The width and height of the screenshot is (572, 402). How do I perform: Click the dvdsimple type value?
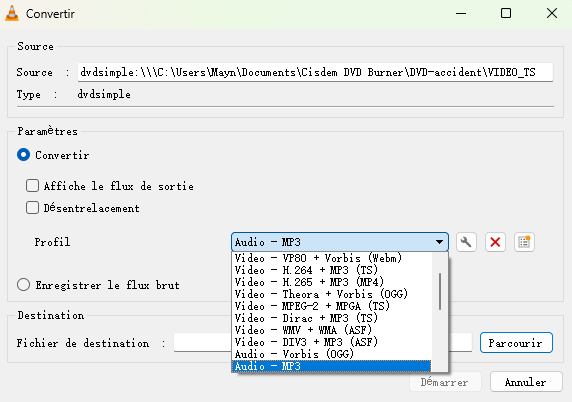click(104, 94)
